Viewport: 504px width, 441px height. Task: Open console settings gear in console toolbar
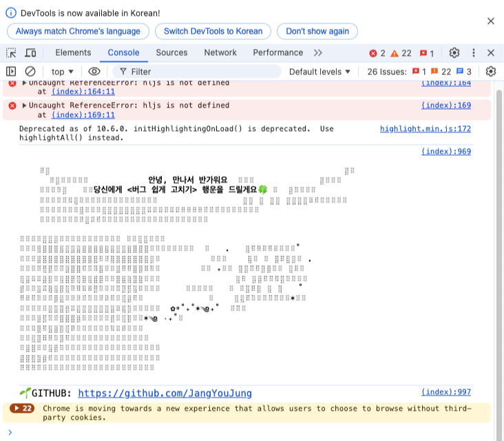pos(491,72)
